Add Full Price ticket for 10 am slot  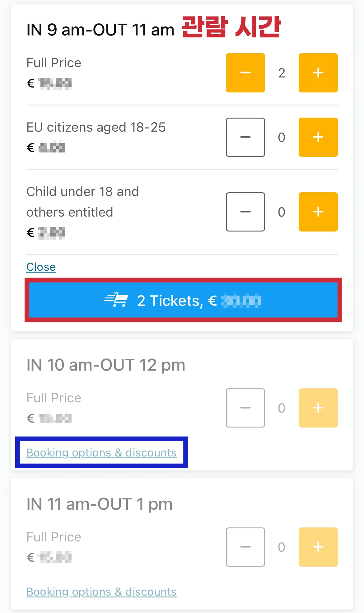318,408
